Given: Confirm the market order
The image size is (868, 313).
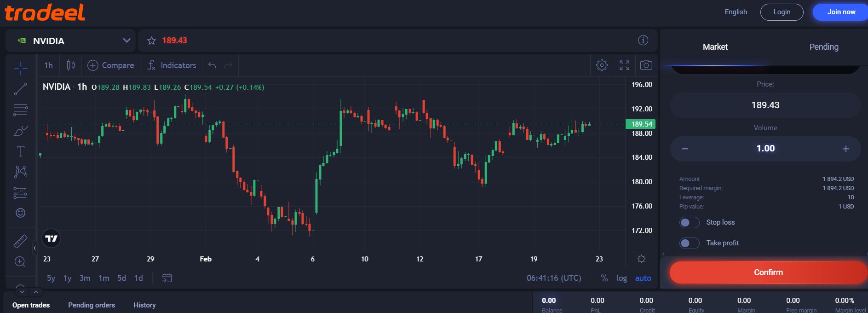Looking at the screenshot, I should point(768,272).
